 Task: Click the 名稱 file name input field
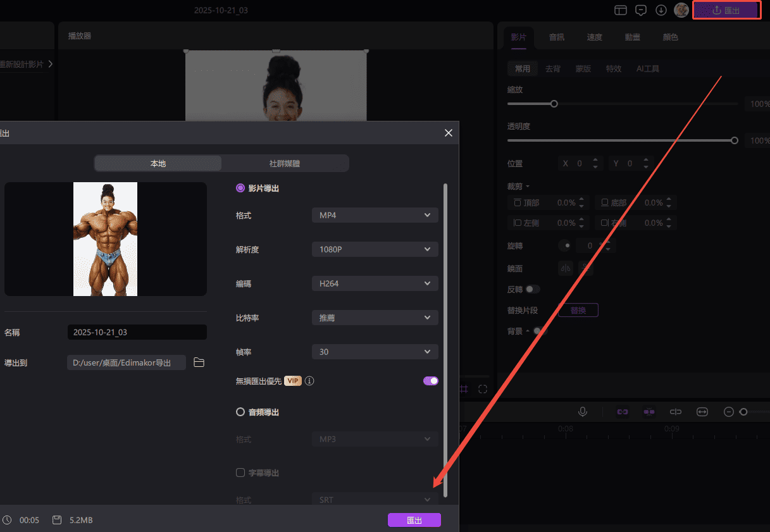(x=137, y=332)
